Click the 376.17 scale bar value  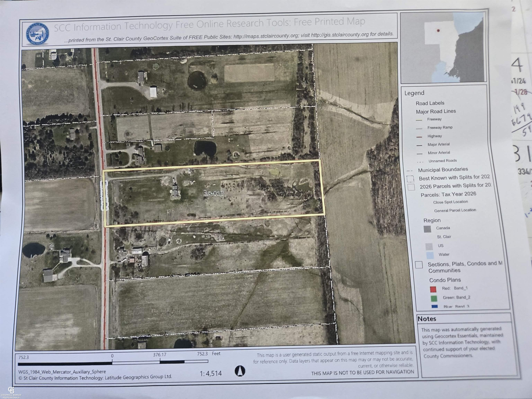click(x=159, y=355)
